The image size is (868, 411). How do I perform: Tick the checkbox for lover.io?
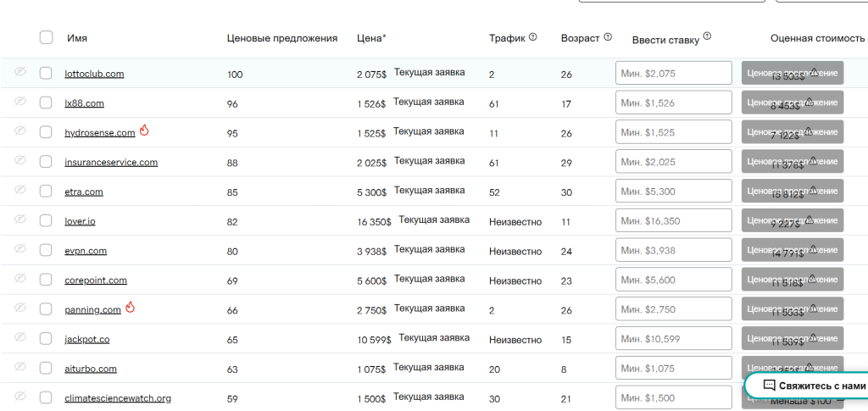coord(46,220)
